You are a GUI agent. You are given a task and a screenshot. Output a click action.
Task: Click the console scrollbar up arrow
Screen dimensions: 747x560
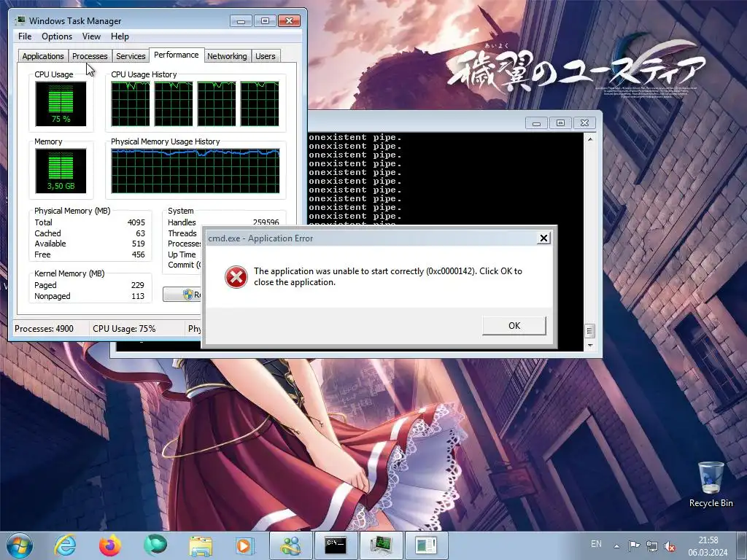(x=590, y=139)
